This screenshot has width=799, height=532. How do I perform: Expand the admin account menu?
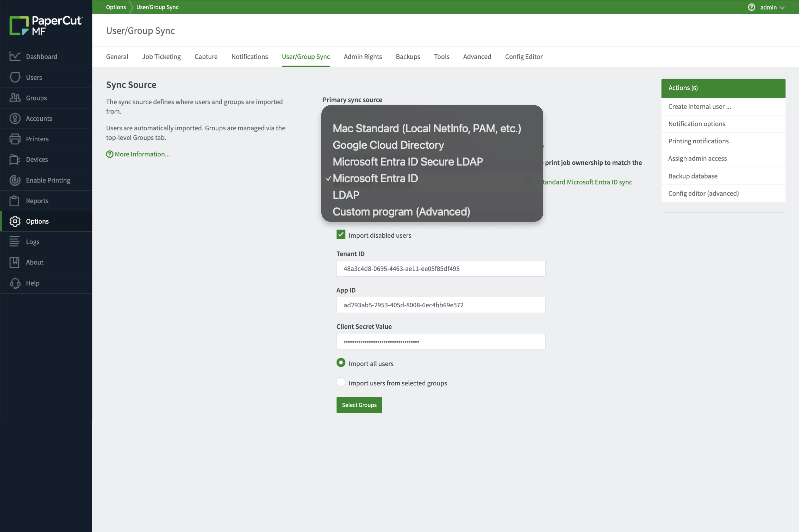pos(771,7)
